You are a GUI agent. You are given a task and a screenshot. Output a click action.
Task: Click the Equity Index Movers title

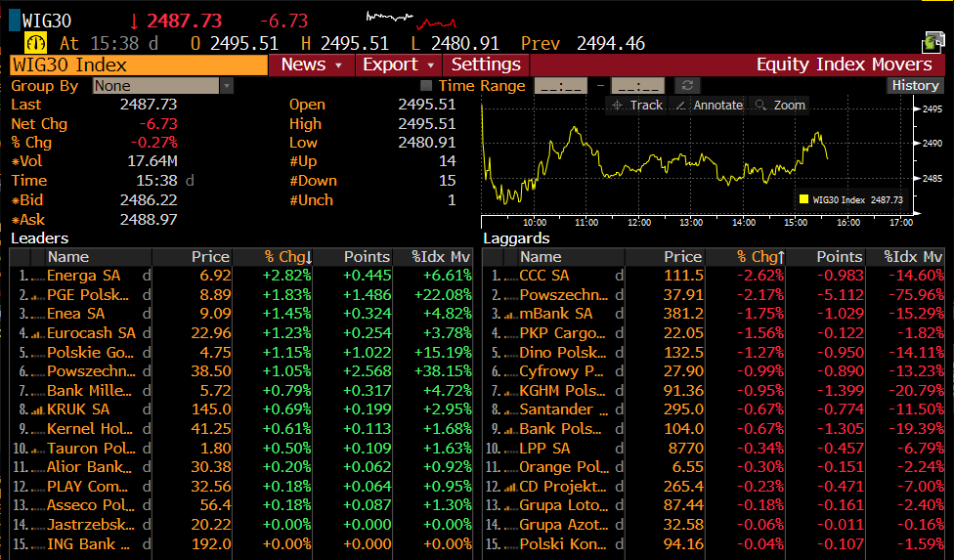tap(844, 65)
